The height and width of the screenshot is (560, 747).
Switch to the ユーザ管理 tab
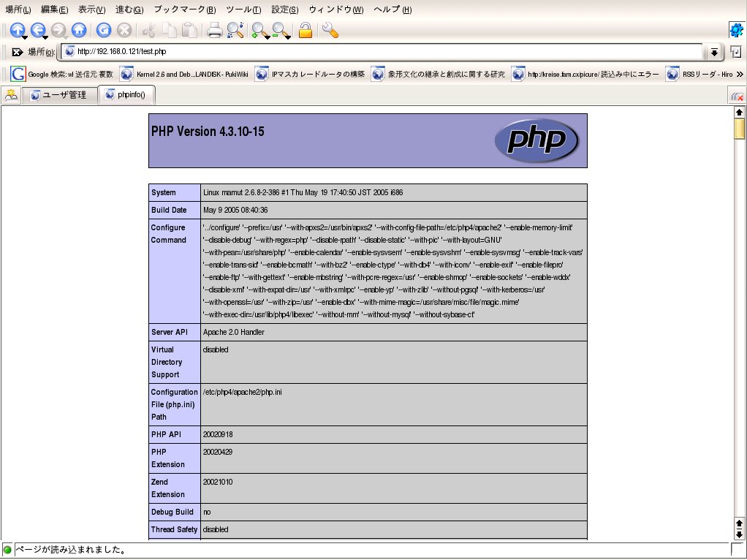click(58, 95)
